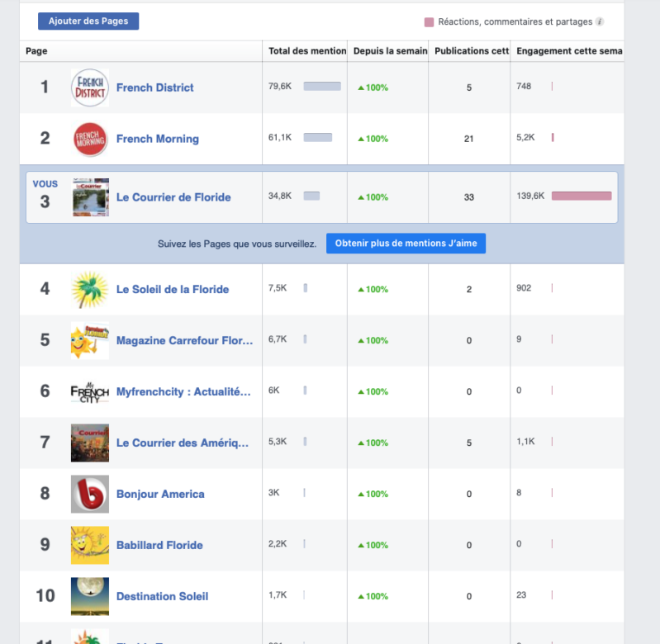Image resolution: width=660 pixels, height=644 pixels.
Task: Click the Engagement cette semaine column header
Action: point(568,51)
